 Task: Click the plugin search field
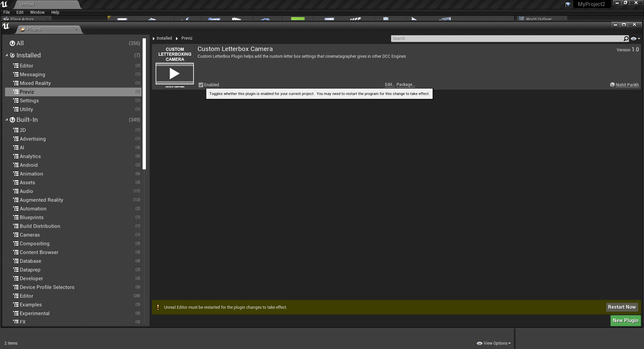(x=506, y=39)
